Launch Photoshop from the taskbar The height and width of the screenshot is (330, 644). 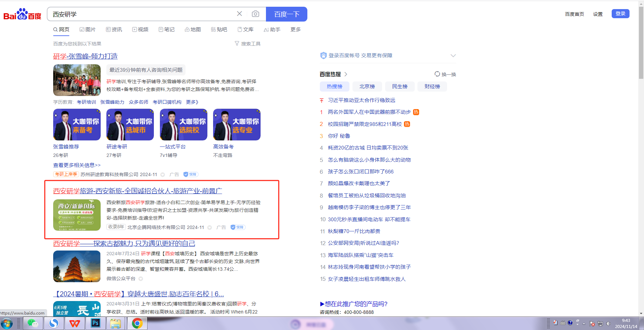(x=95, y=324)
